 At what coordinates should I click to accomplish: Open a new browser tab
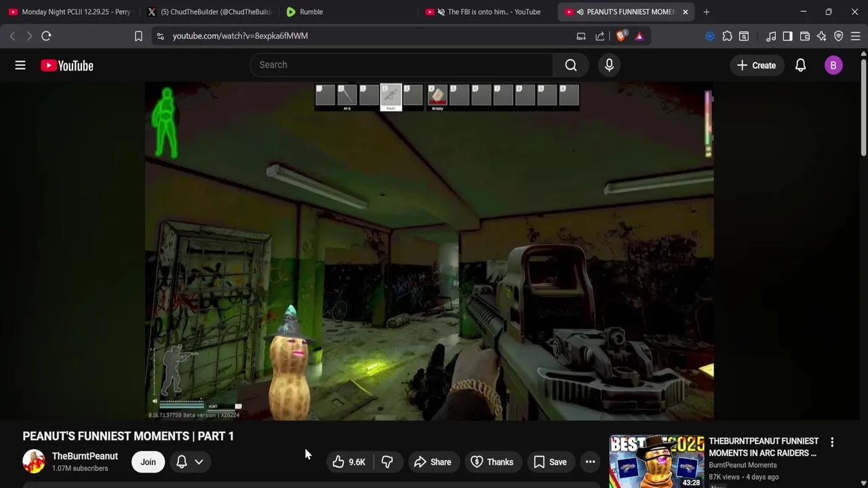(x=707, y=12)
